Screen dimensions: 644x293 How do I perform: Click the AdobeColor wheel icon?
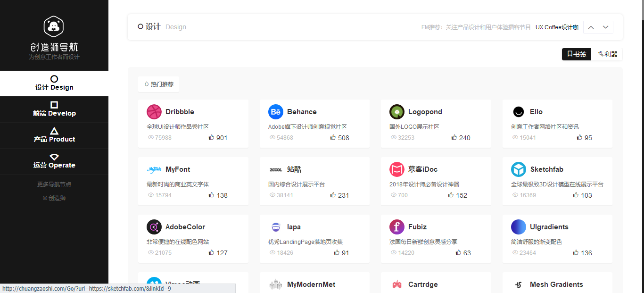tap(154, 227)
